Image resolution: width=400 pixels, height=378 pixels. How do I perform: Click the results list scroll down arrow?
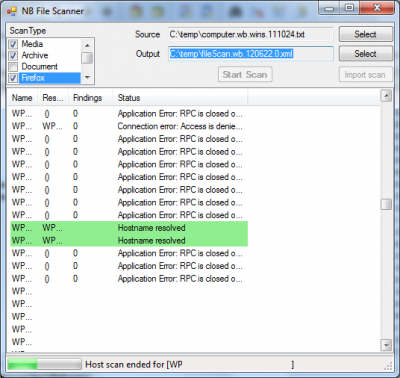coord(386,345)
